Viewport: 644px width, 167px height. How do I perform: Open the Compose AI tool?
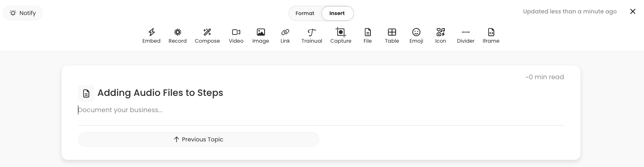207,36
